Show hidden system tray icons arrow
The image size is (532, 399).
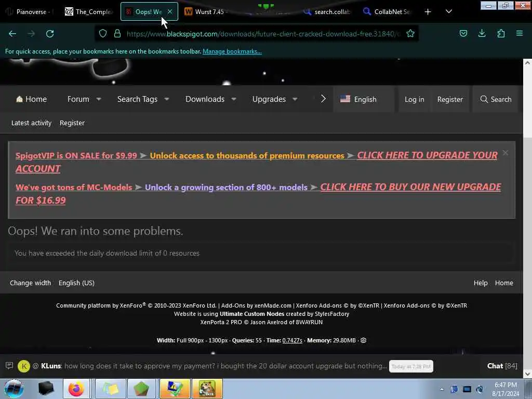(x=442, y=390)
